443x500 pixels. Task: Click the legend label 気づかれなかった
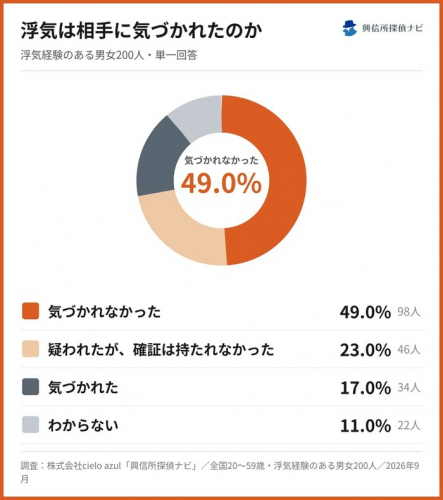[104, 312]
